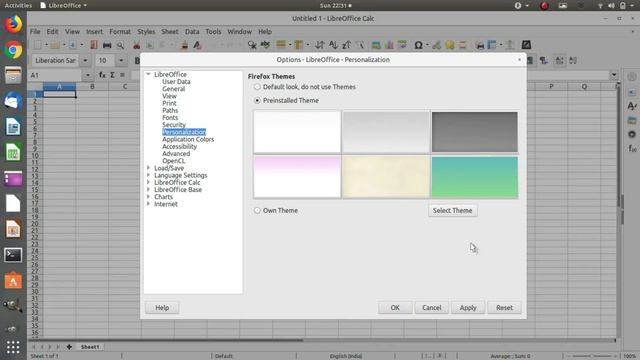Pick the teal-green gradient theme thumbnail

click(x=475, y=177)
